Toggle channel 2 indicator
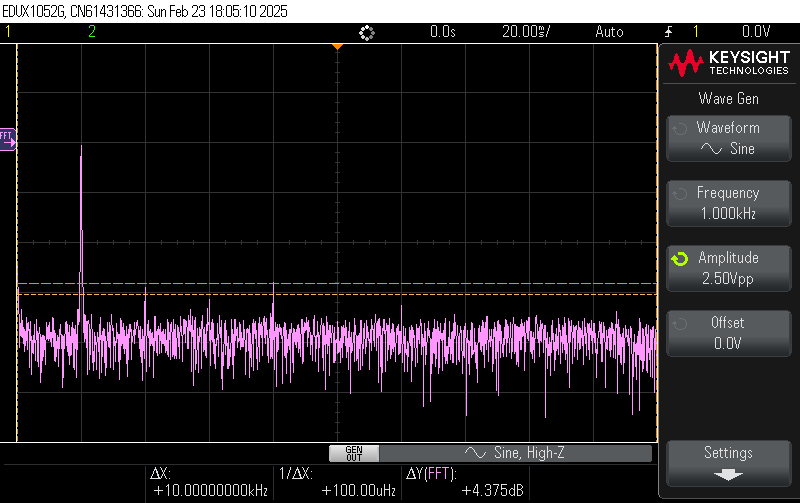This screenshot has height=503, width=800. click(x=92, y=32)
